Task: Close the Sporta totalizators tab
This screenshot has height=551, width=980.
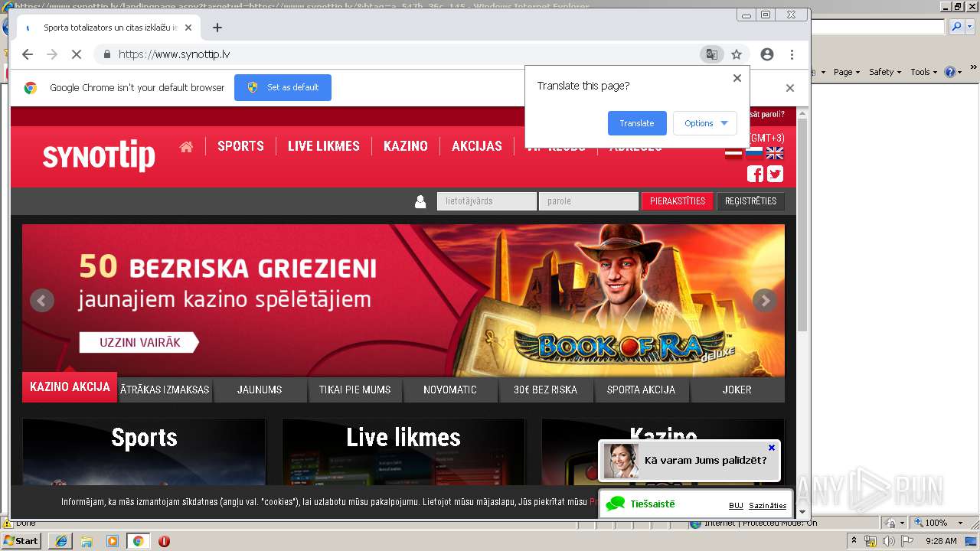Action: pyautogui.click(x=188, y=28)
